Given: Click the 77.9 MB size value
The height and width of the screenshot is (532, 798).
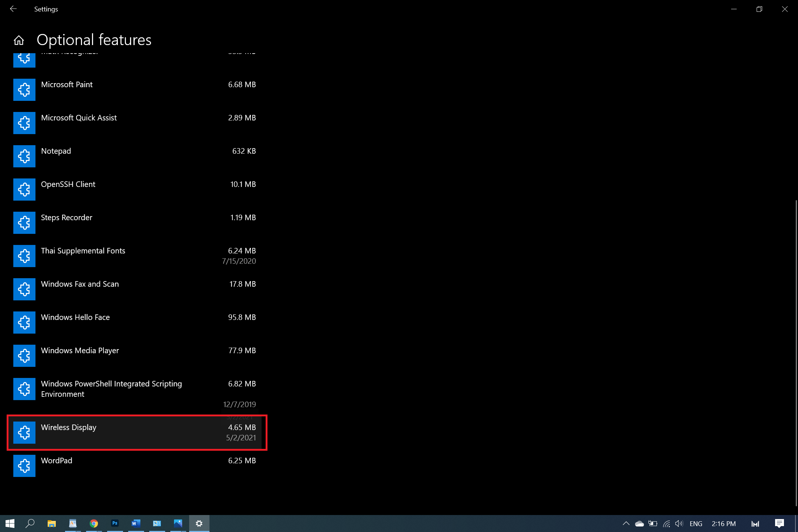Looking at the screenshot, I should [242, 351].
